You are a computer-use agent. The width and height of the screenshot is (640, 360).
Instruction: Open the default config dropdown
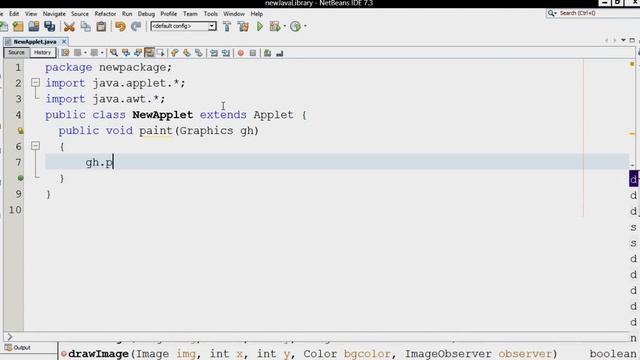coord(212,27)
